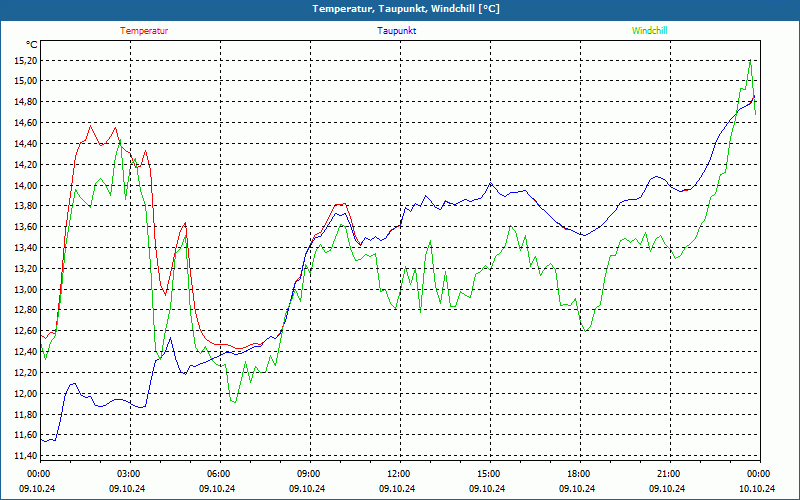The height and width of the screenshot is (500, 800).
Task: Click the red Temperatur peak near 01:40
Action: (x=90, y=126)
